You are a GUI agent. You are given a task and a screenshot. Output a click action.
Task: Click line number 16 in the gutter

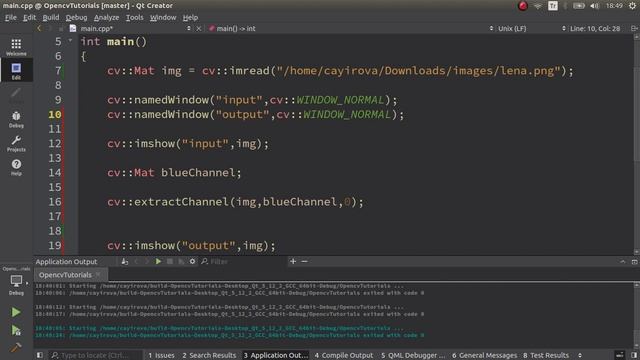pyautogui.click(x=55, y=202)
